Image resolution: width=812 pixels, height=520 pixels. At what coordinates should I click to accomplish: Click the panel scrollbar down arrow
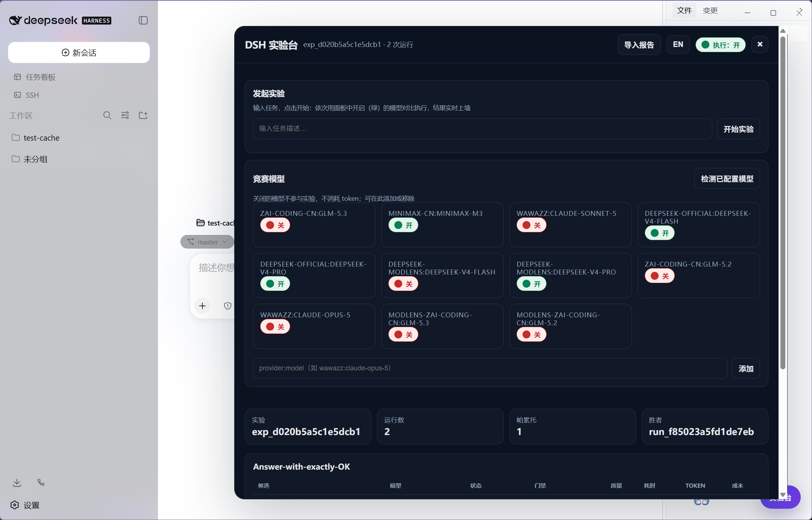[x=783, y=495]
